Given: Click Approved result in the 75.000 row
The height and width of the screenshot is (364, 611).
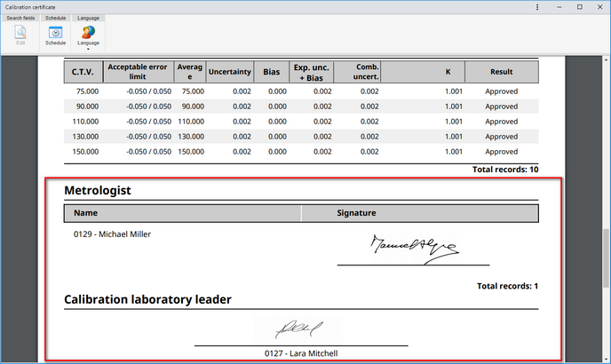Looking at the screenshot, I should pos(502,91).
